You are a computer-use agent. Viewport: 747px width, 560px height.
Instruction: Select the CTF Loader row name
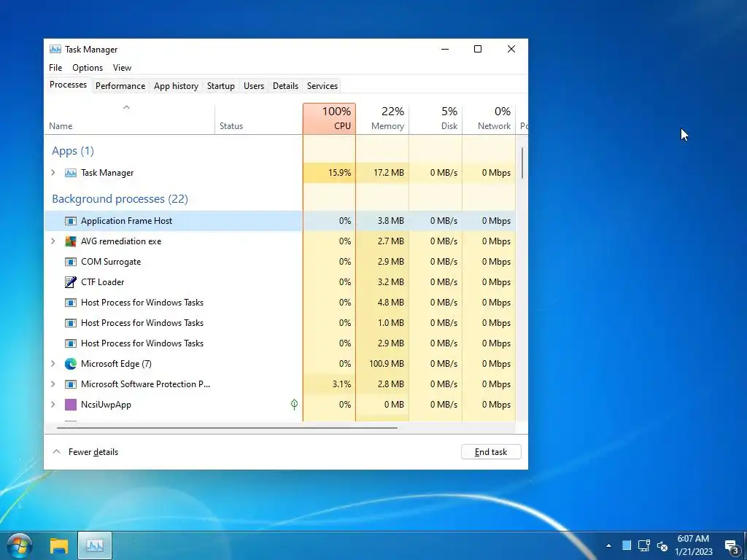(x=102, y=282)
